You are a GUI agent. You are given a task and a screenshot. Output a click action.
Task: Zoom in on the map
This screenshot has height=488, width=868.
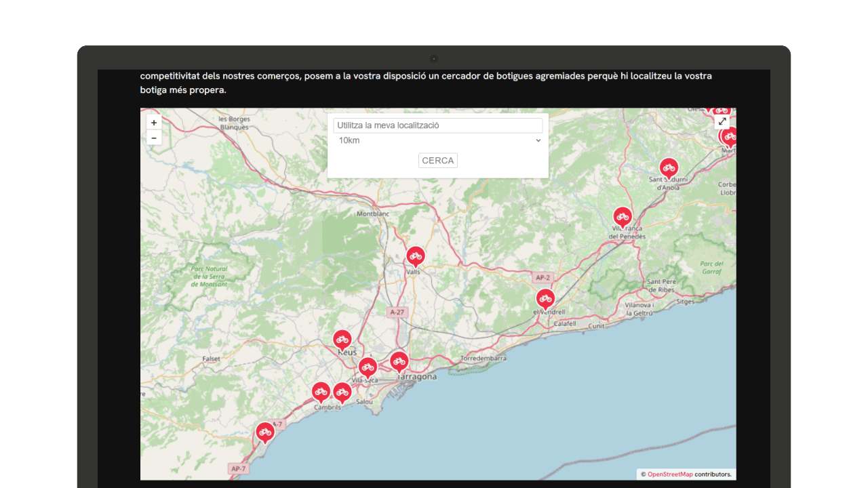pos(154,123)
